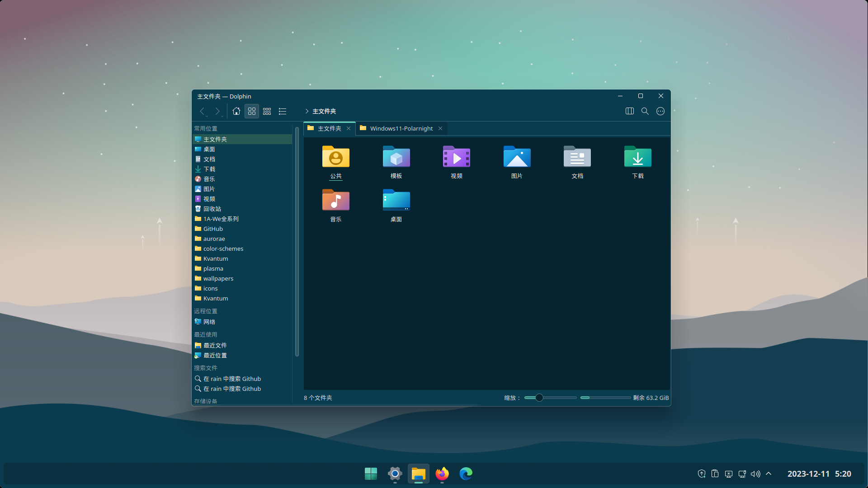
Task: Open the volume control tray icon
Action: pyautogui.click(x=755, y=474)
